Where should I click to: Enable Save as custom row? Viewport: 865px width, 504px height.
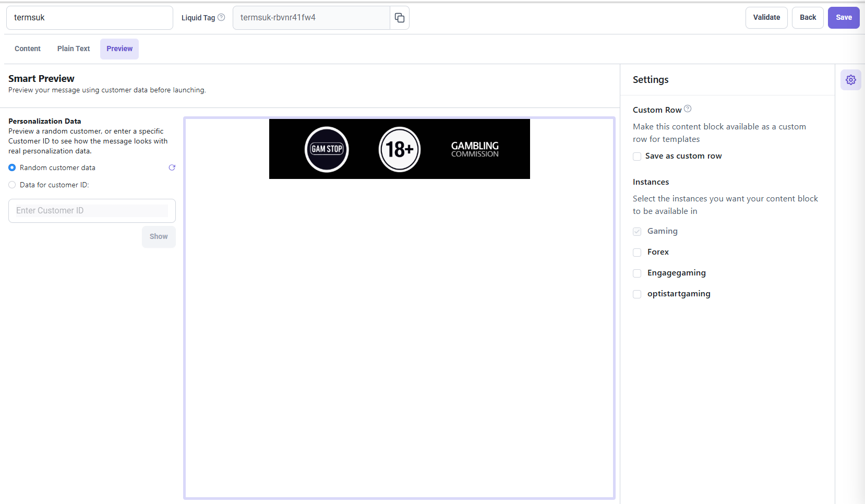637,157
